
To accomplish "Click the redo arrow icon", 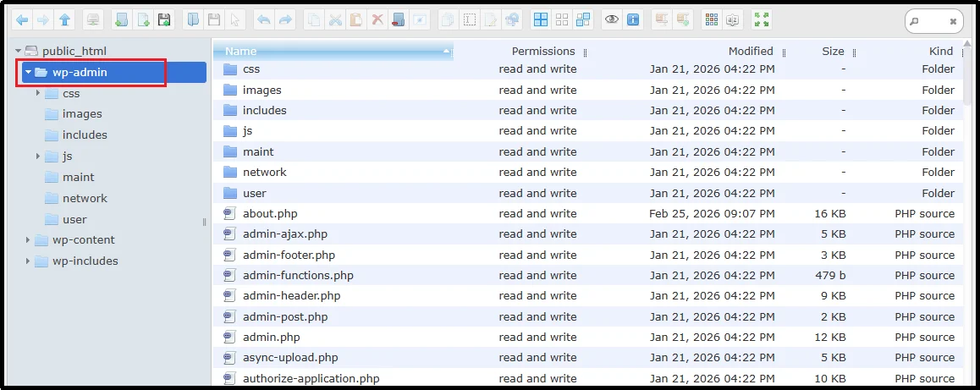I will pyautogui.click(x=286, y=20).
